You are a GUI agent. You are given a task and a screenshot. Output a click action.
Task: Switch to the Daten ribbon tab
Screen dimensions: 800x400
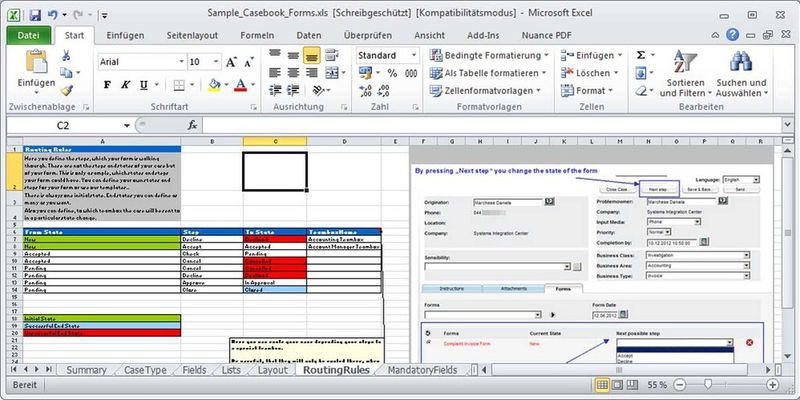pos(309,35)
